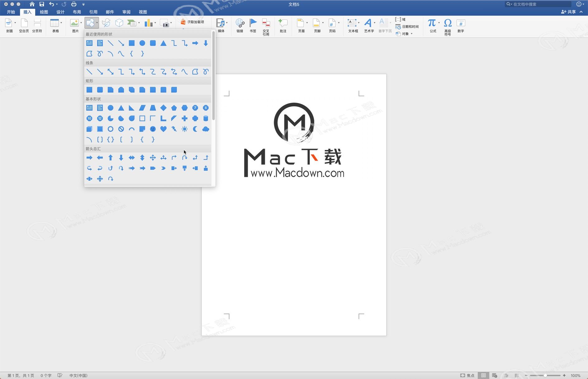Open the shapes (形状) dropdown arrow
588x379 pixels.
click(97, 23)
